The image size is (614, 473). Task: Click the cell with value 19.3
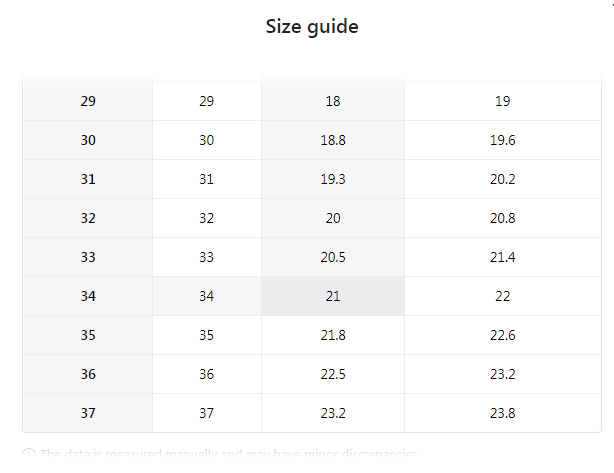point(333,179)
